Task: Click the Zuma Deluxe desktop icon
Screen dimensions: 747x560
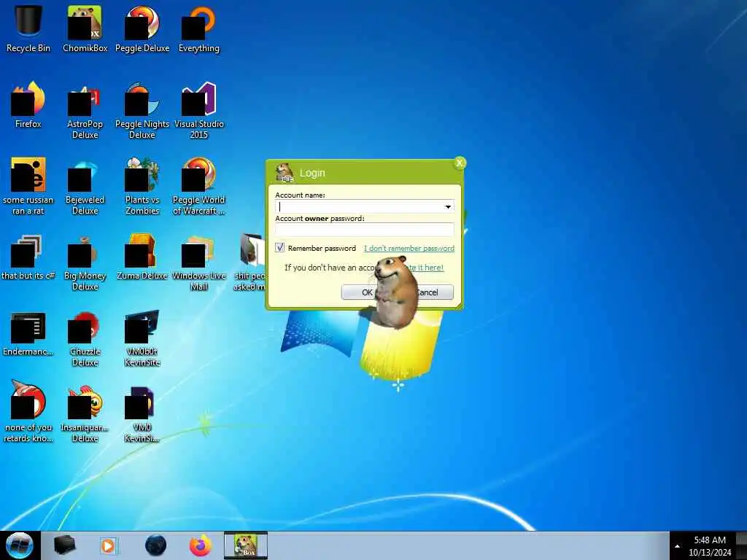Action: coord(142,257)
